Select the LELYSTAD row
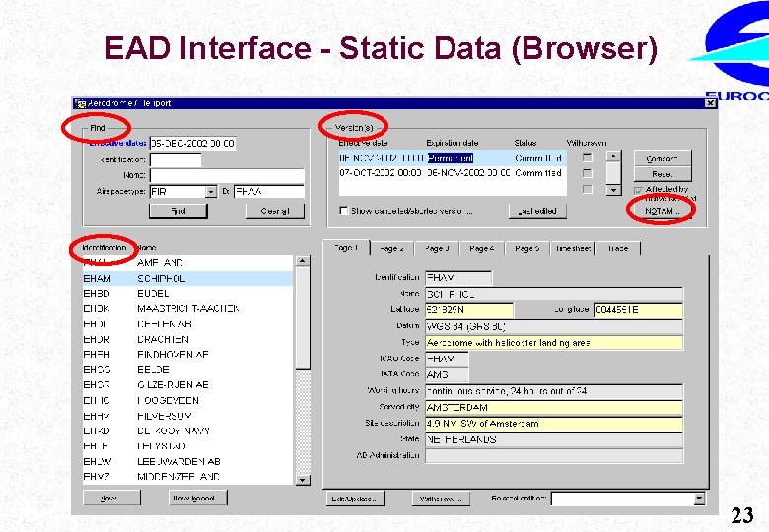The height and width of the screenshot is (532, 769). pyautogui.click(x=188, y=446)
